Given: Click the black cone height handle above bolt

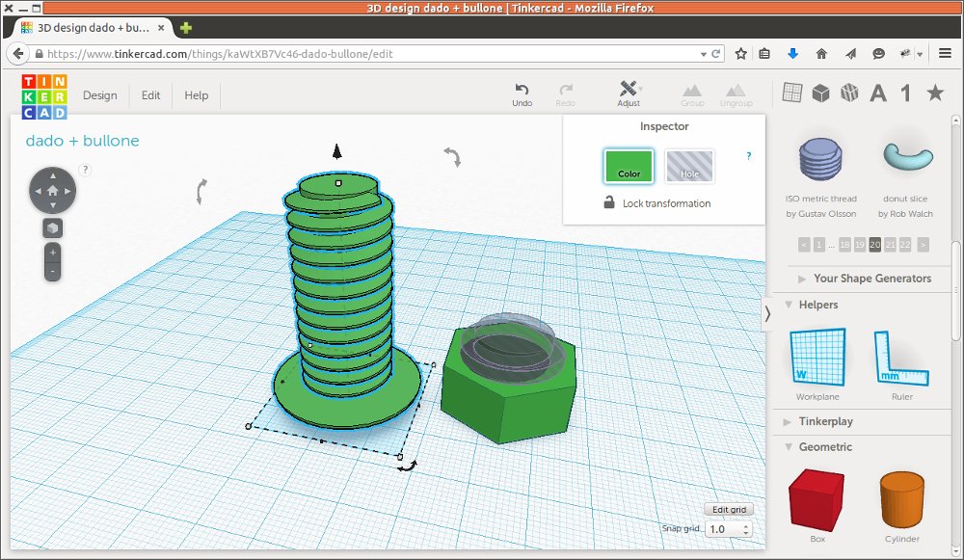Looking at the screenshot, I should pyautogui.click(x=336, y=151).
